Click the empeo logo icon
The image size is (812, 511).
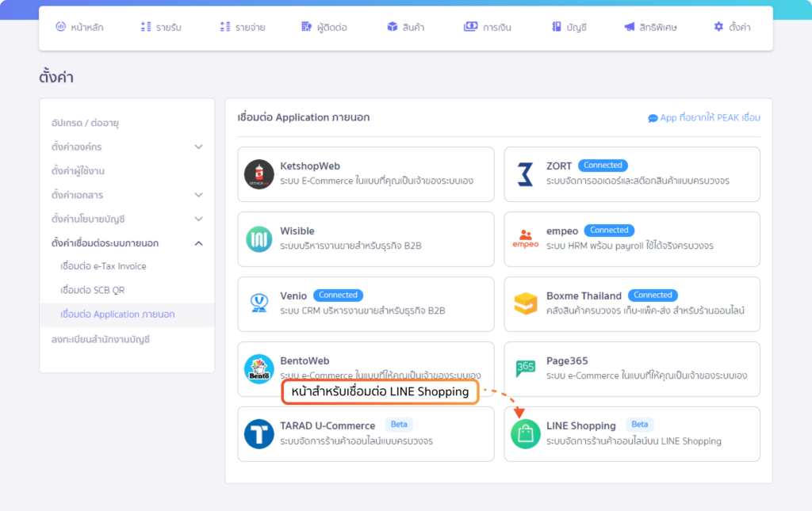[x=525, y=239]
